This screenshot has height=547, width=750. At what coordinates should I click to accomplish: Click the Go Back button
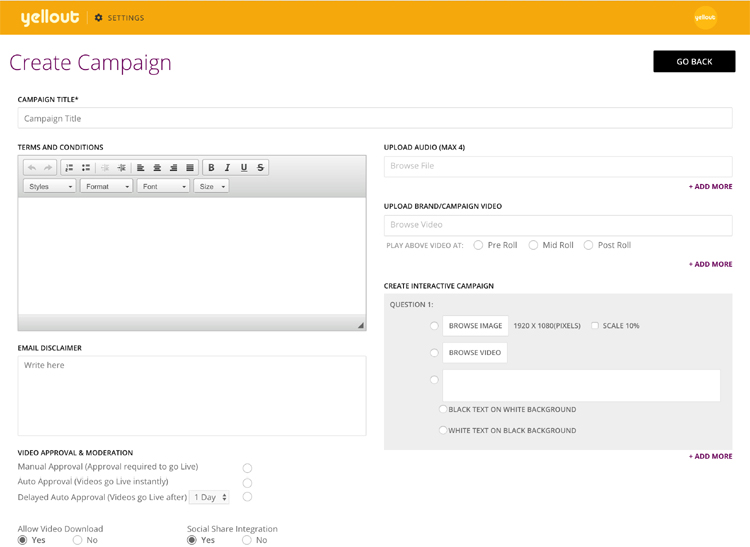pyautogui.click(x=694, y=62)
